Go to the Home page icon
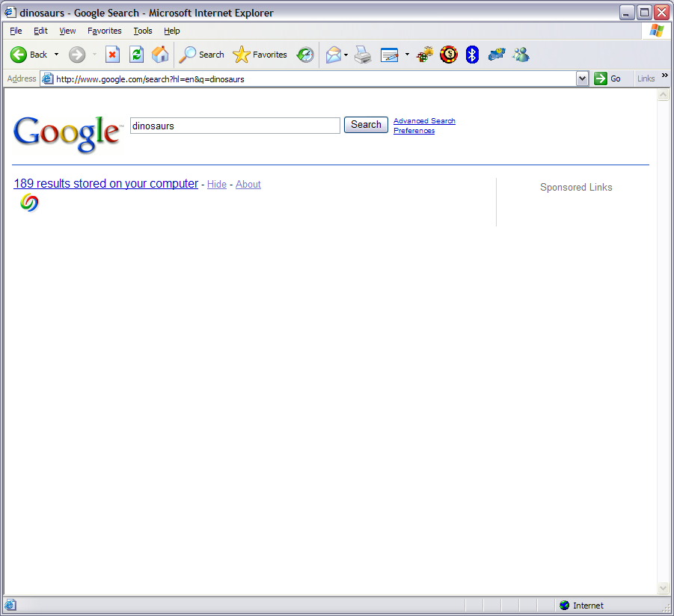 click(x=160, y=55)
